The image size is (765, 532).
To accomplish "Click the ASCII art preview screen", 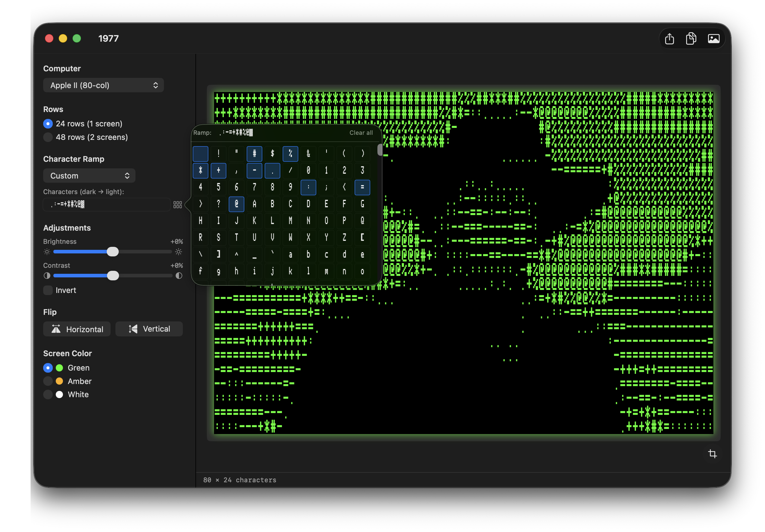I will point(463,263).
